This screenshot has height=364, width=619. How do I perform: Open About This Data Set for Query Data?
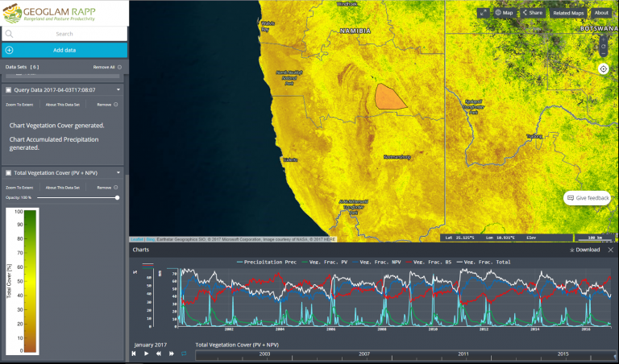point(62,105)
